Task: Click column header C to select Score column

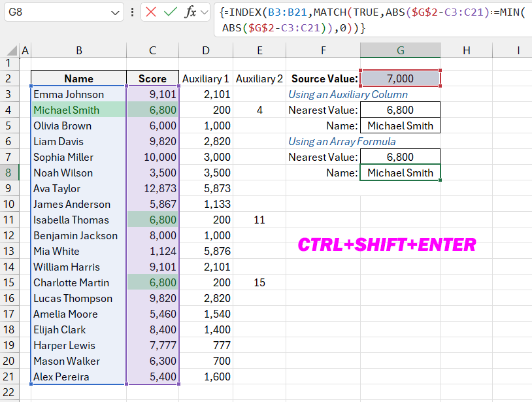Action: point(152,50)
